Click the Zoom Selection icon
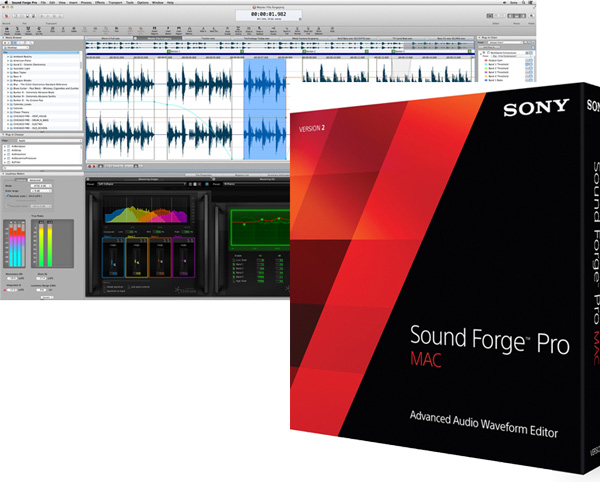The width and height of the screenshot is (600, 482). click(319, 31)
